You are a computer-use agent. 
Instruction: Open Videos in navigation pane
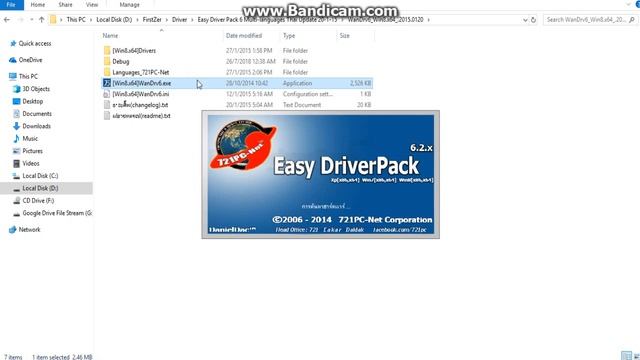coord(31,163)
